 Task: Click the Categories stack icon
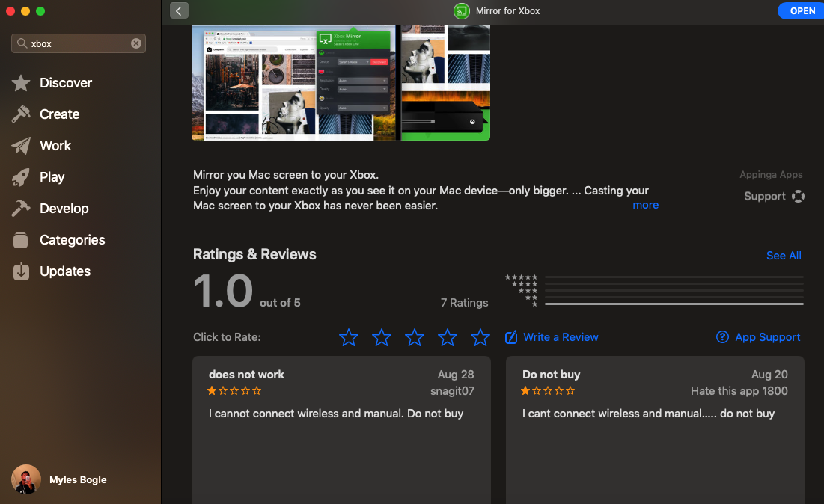pyautogui.click(x=21, y=240)
